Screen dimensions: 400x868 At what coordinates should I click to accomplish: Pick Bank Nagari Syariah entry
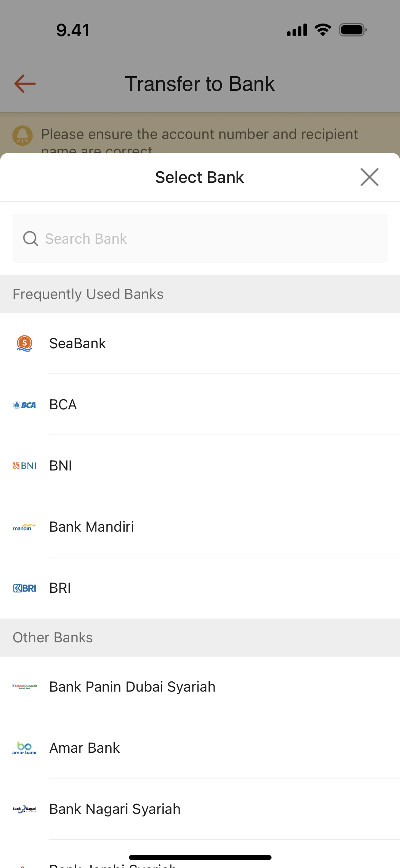click(x=115, y=809)
